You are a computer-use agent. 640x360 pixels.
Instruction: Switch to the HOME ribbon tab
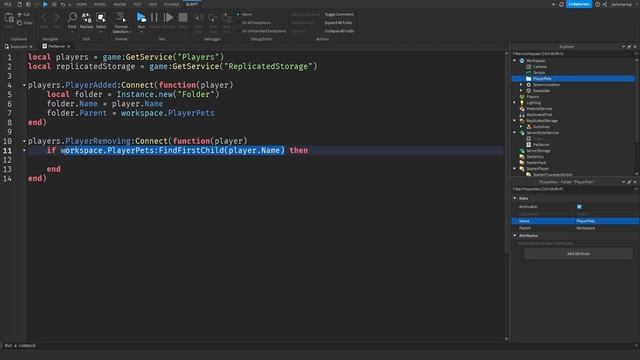[81, 4]
